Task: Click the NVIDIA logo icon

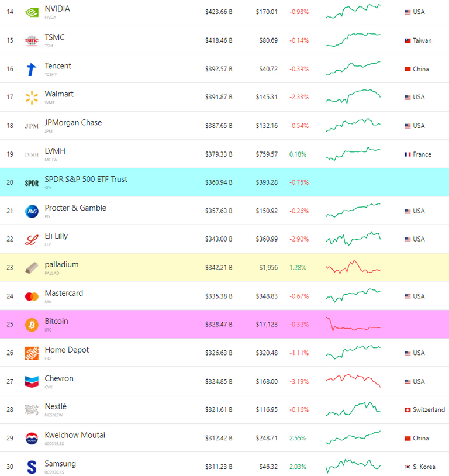Action: point(32,12)
